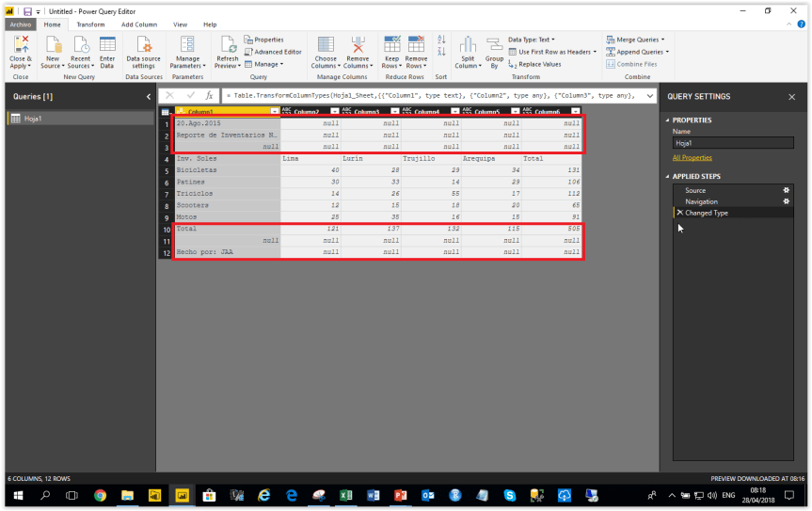Sort ascending using the A-Z icon

[x=442, y=40]
